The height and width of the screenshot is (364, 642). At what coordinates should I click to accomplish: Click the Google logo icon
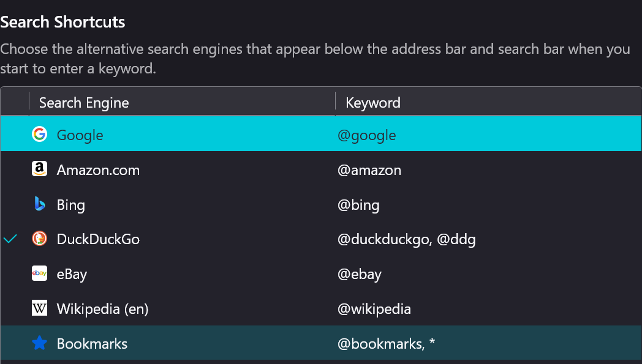pyautogui.click(x=39, y=135)
